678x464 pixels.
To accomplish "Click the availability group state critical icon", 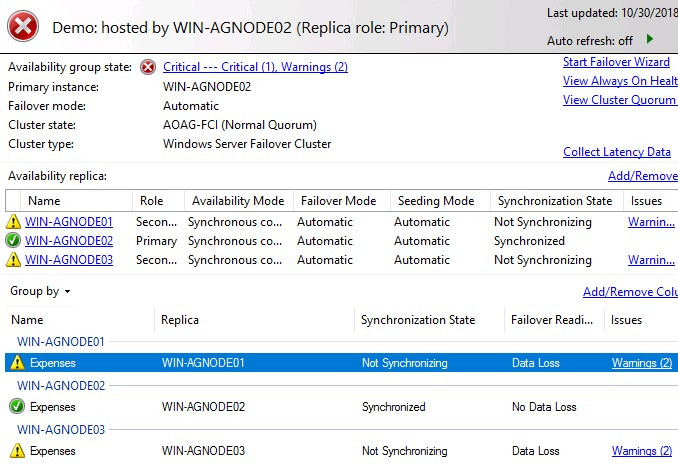I will 148,67.
